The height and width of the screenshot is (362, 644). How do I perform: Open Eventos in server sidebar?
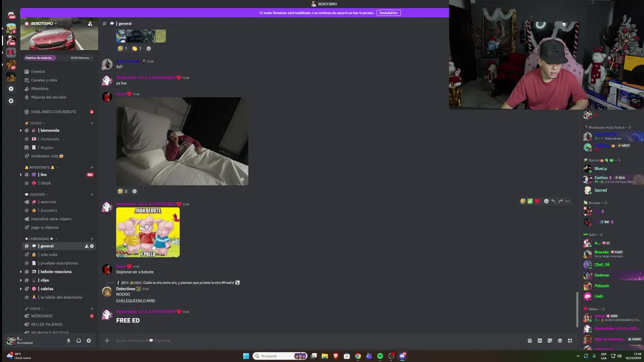(x=59, y=72)
